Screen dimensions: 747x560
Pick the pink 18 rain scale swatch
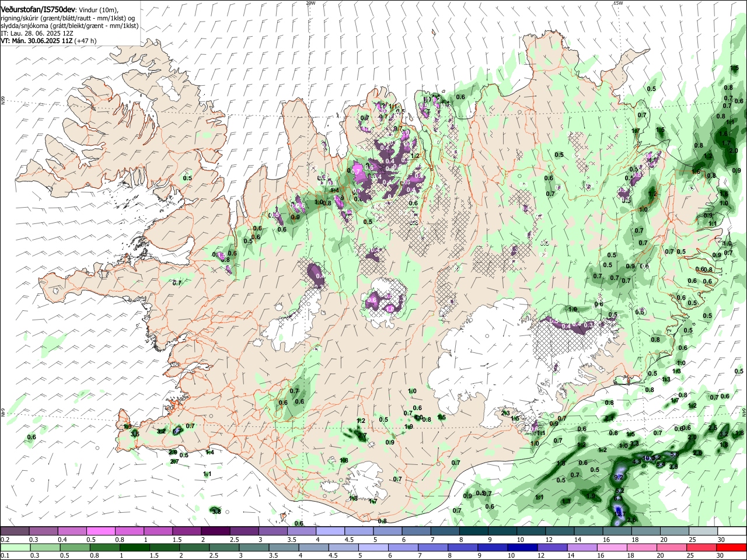tap(642, 547)
